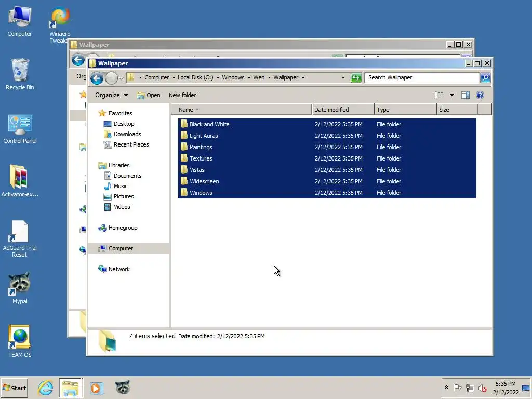The image size is (532, 399).
Task: Click the Libraries heading in the sidebar
Action: coord(114,165)
